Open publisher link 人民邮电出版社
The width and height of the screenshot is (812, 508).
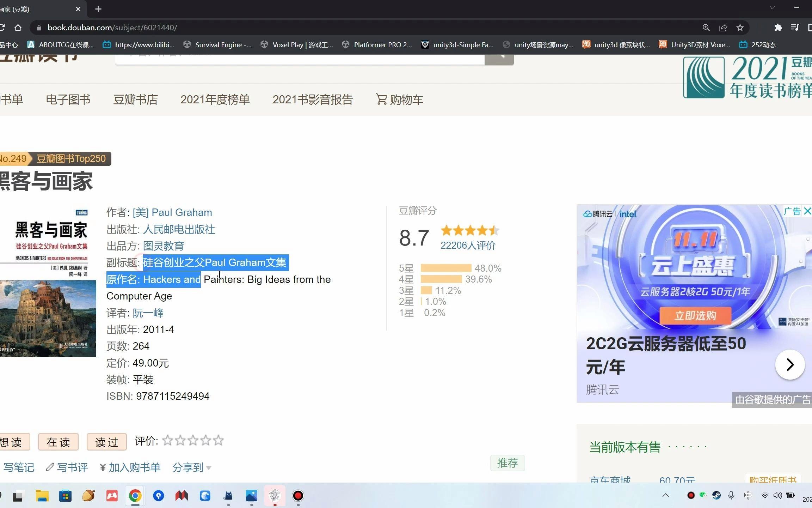click(x=179, y=229)
